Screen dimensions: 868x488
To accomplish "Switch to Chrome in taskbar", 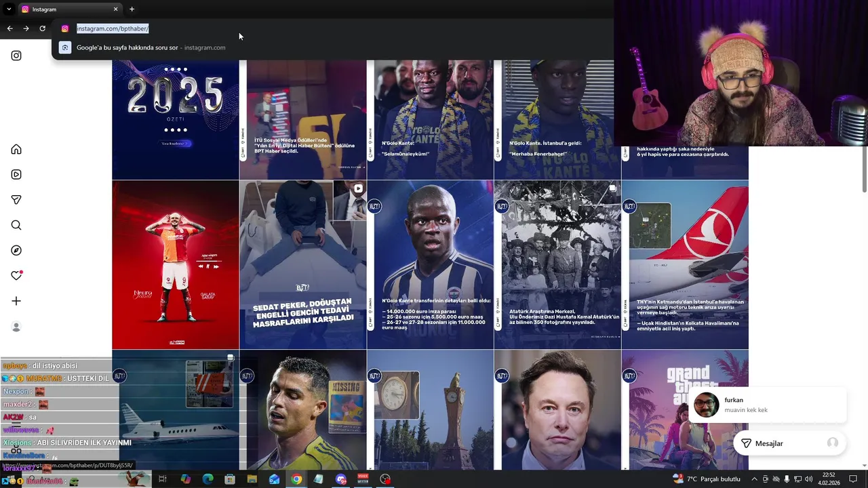I will pyautogui.click(x=296, y=479).
